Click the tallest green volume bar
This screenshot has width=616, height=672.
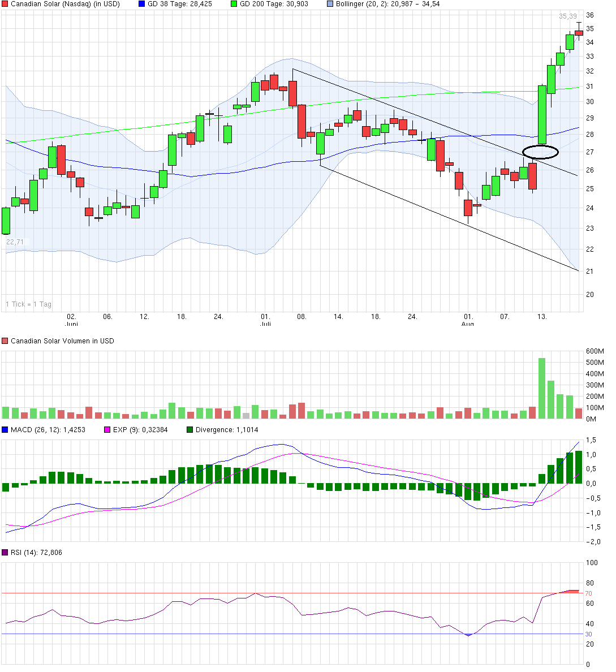click(x=541, y=388)
